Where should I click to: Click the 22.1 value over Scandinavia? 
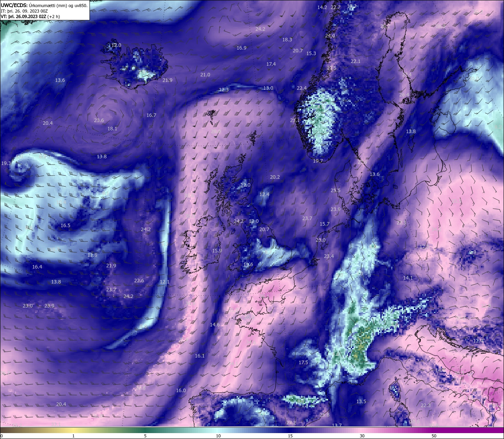point(356,61)
